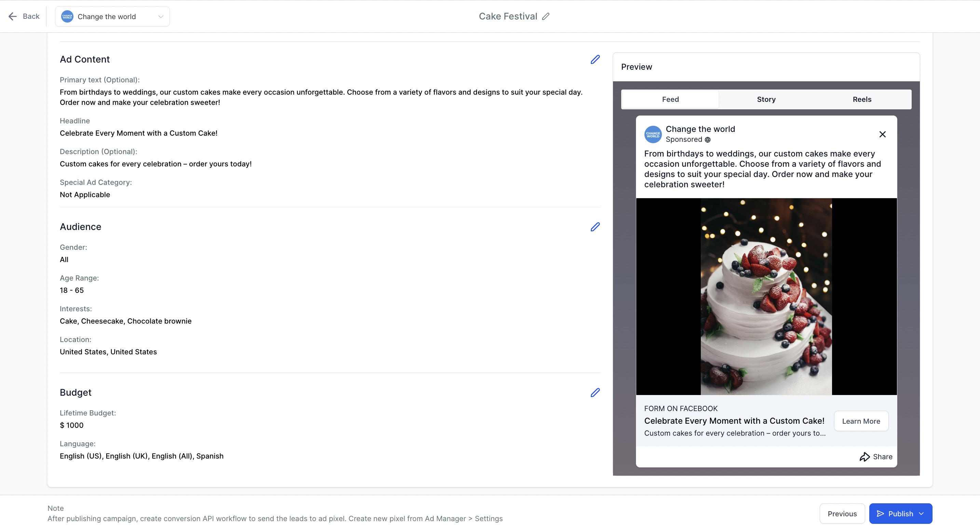The width and height of the screenshot is (980, 531).
Task: Click Change the world avatar in preview
Action: 653,135
